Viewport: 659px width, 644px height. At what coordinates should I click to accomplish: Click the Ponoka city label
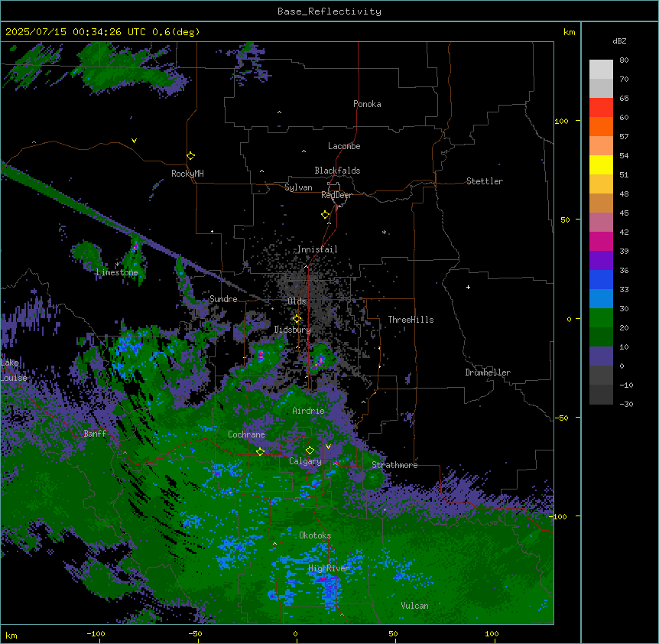367,104
